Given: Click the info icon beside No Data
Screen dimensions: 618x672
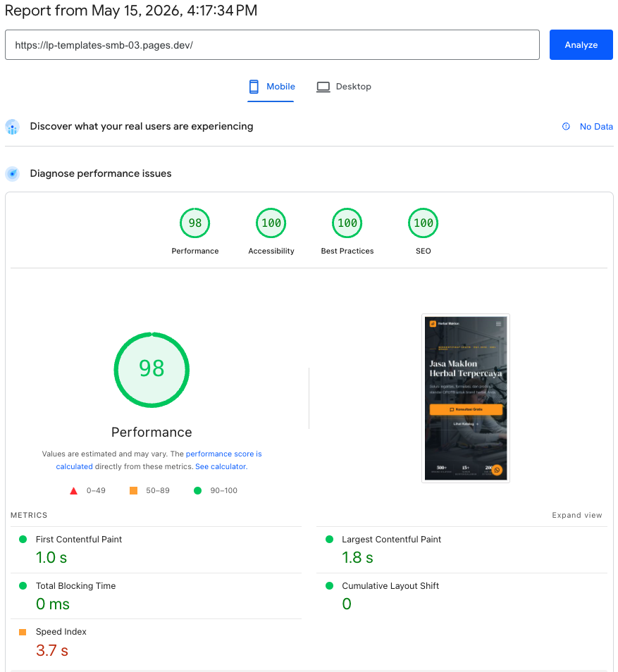Looking at the screenshot, I should coord(566,126).
